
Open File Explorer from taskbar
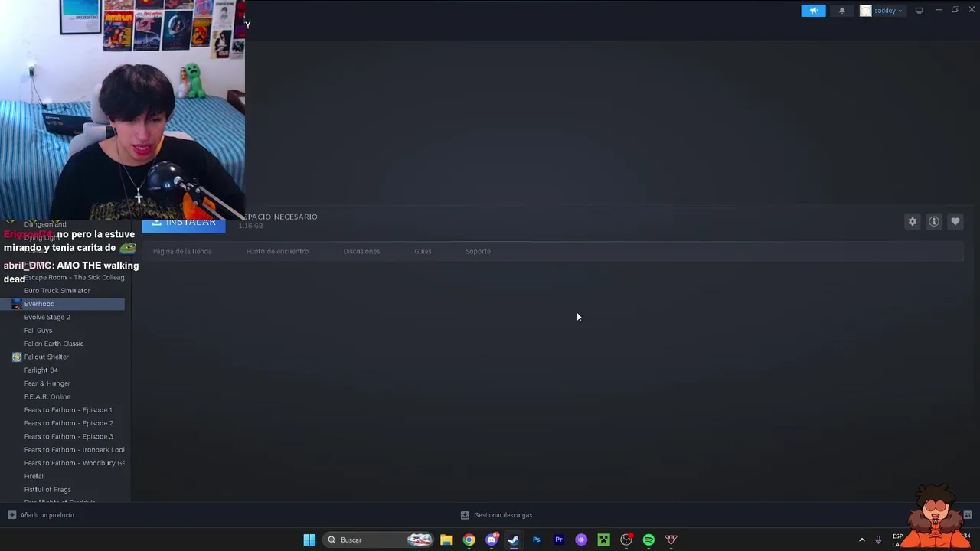(x=446, y=540)
